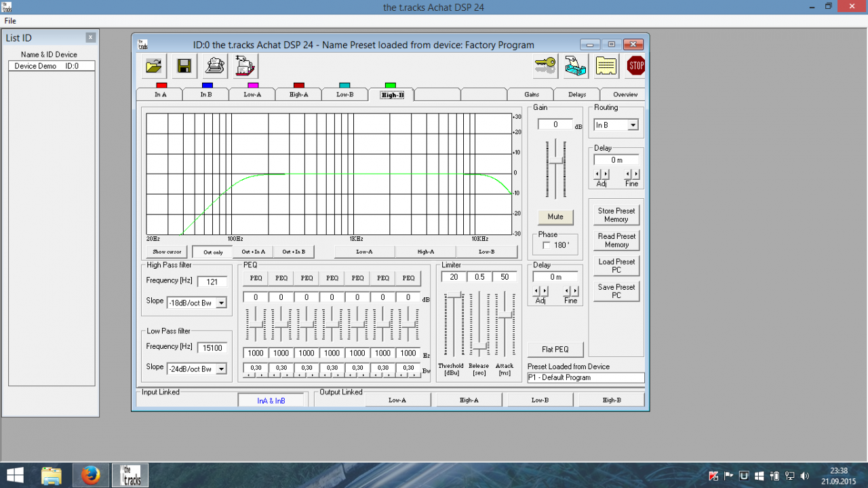Toggle the 180° phase checkbox
This screenshot has width=868, height=488.
point(547,245)
